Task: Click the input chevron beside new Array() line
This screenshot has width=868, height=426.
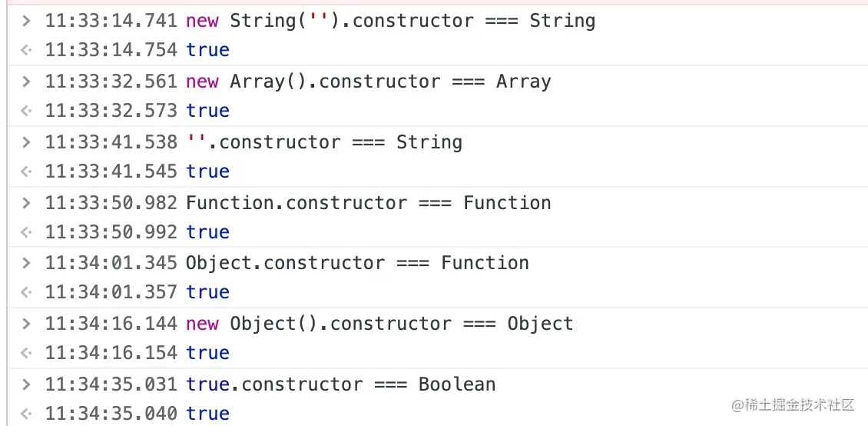Action: tap(26, 82)
